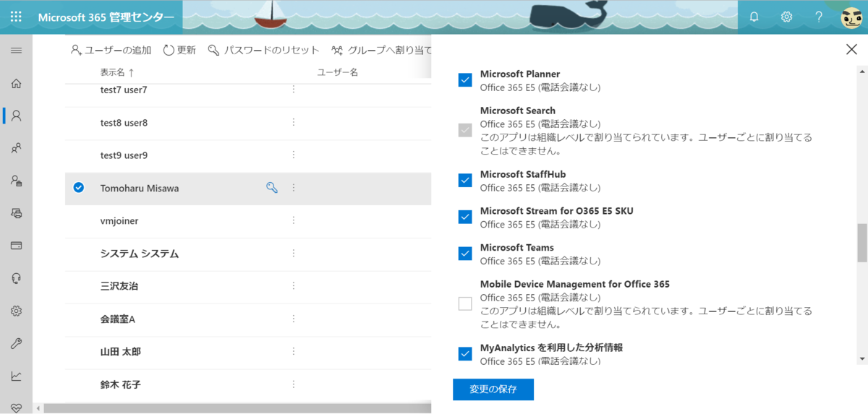Click パスワードのリセット in toolbar
The image size is (868, 414).
coord(263,51)
